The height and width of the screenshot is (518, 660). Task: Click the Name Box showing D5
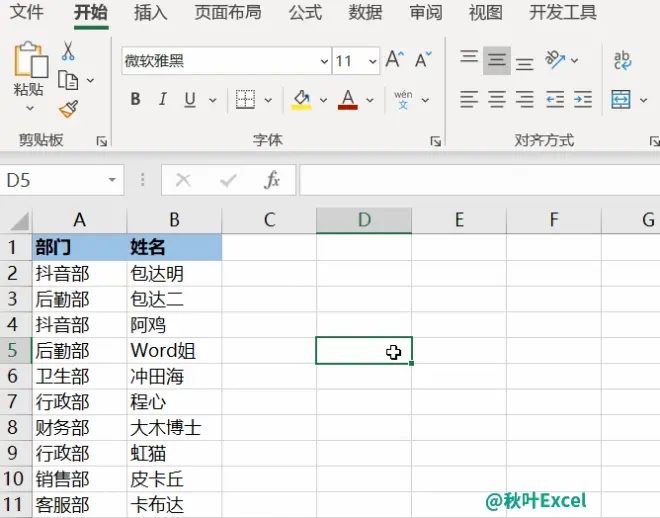coord(62,180)
